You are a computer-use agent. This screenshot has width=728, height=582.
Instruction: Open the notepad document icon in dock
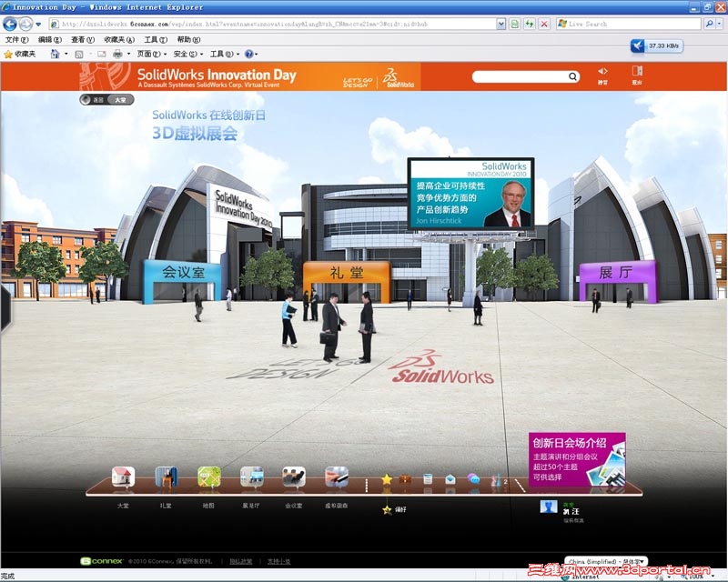[x=428, y=479]
